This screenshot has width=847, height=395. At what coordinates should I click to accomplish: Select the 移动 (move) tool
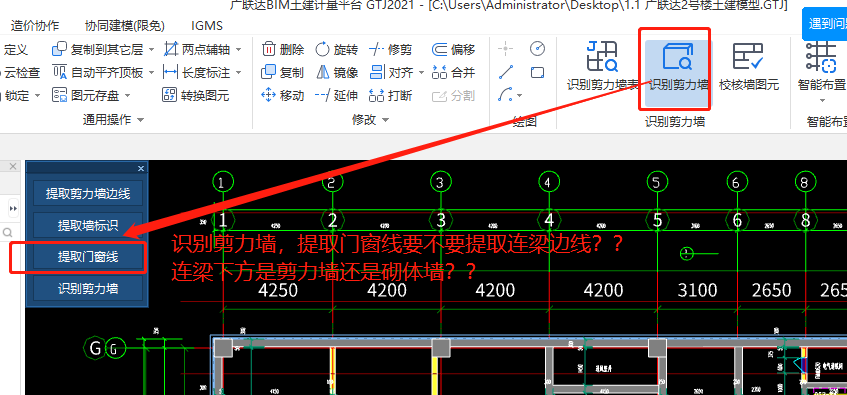tap(283, 96)
